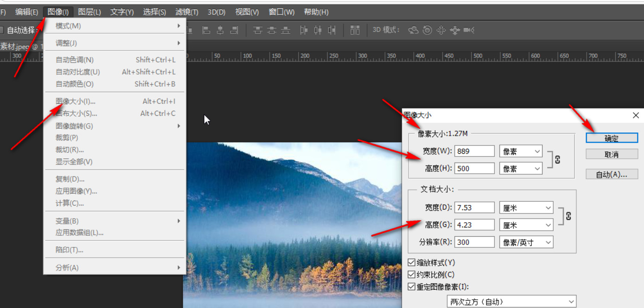Click pixel height field showing 500
The height and width of the screenshot is (308, 644).
[x=474, y=169]
